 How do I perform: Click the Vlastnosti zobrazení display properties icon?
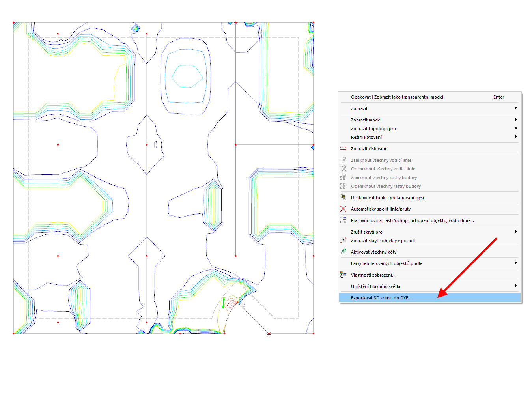343,275
